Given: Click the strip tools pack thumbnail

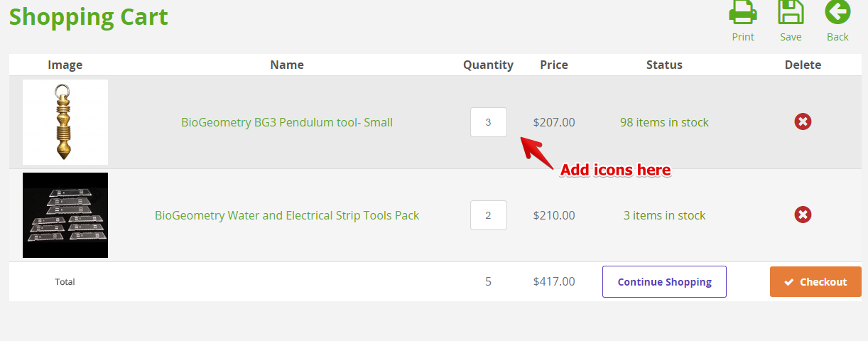Looking at the screenshot, I should click(65, 215).
